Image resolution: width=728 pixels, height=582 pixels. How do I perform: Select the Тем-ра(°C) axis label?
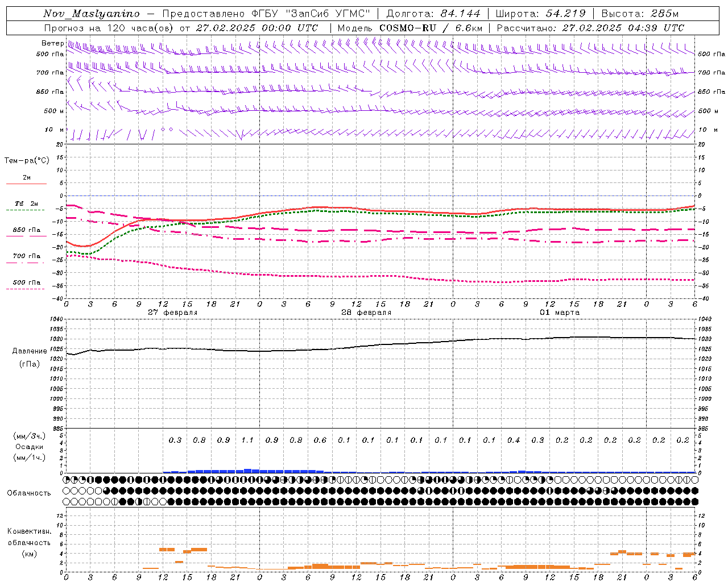27,161
